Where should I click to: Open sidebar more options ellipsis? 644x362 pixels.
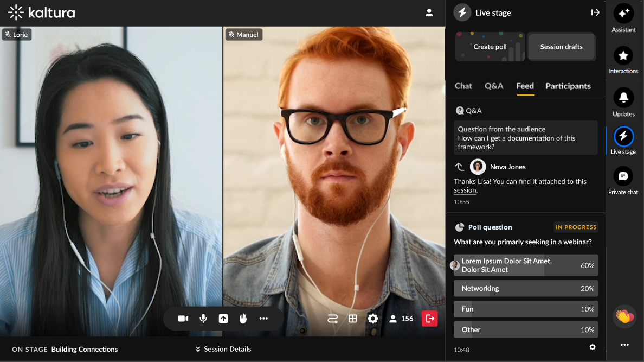(x=624, y=345)
